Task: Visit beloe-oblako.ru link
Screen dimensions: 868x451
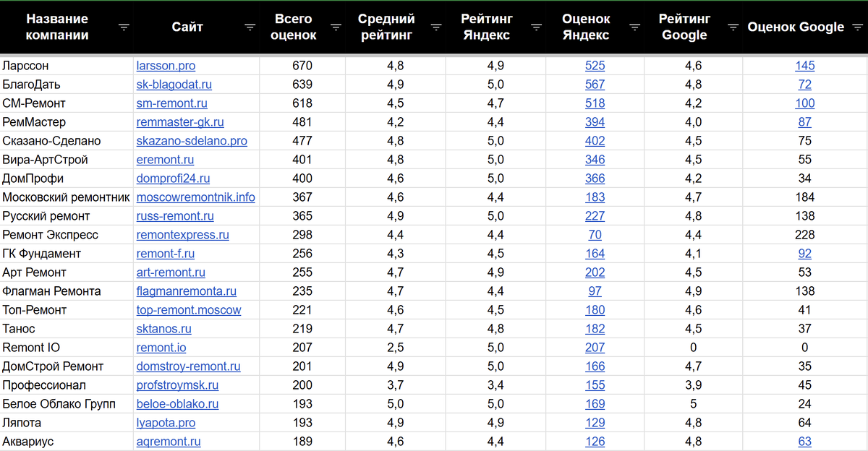Action: click(x=177, y=404)
